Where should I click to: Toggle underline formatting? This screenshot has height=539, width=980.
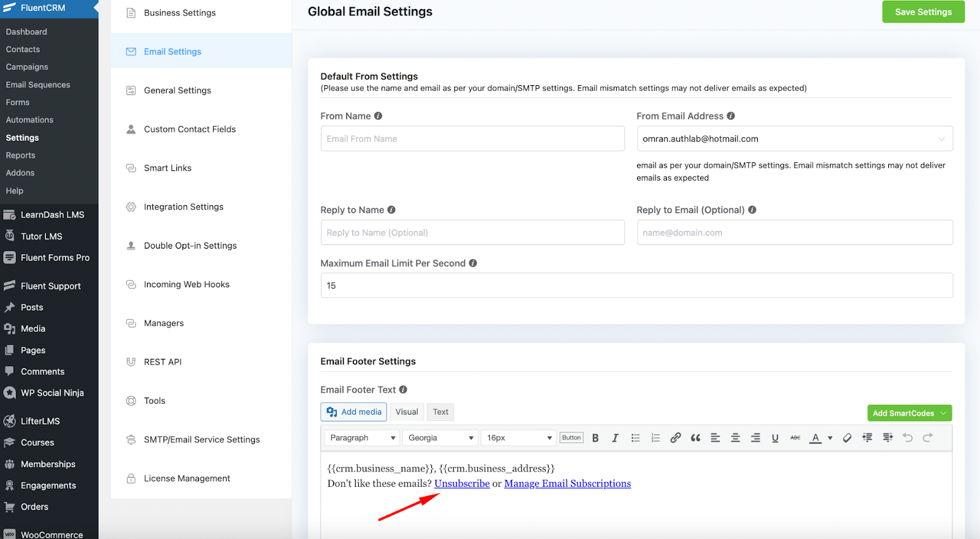point(775,438)
